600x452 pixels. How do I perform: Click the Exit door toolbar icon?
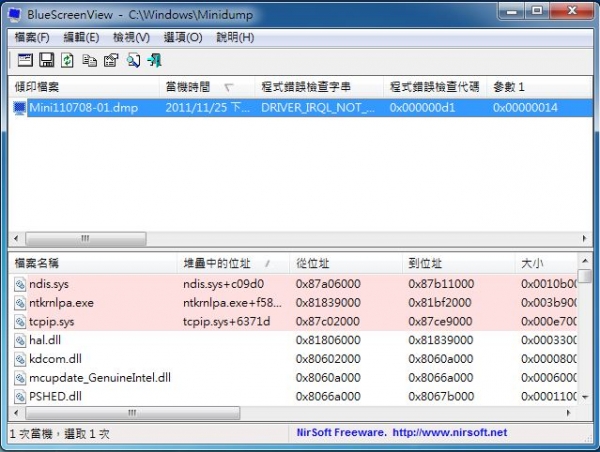154,60
